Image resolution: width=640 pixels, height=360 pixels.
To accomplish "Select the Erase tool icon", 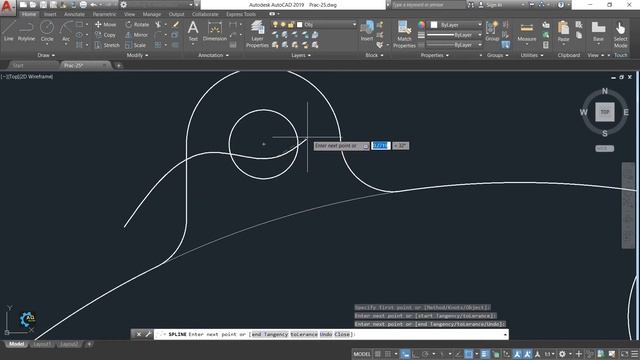I will (x=176, y=24).
